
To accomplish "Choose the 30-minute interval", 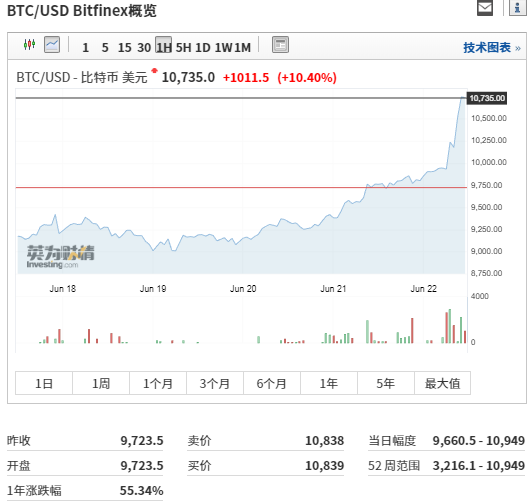I will [x=144, y=47].
